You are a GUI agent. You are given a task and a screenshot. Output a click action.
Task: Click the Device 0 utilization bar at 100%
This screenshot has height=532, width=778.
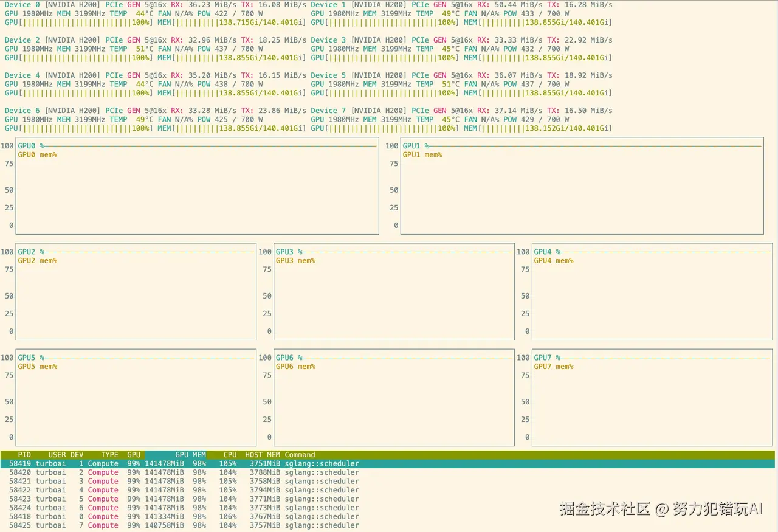pyautogui.click(x=78, y=22)
